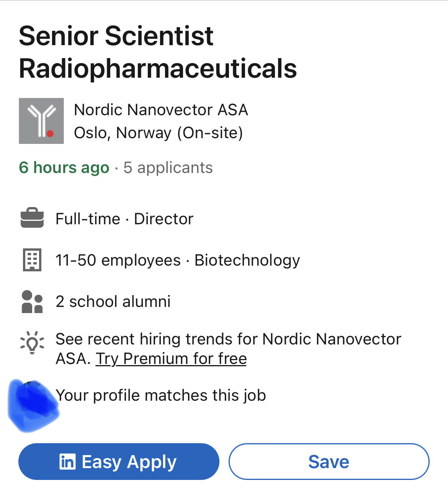This screenshot has width=448, height=496.
Task: Tap the Oslo, Norway (On-site) location text
Action: point(159,133)
